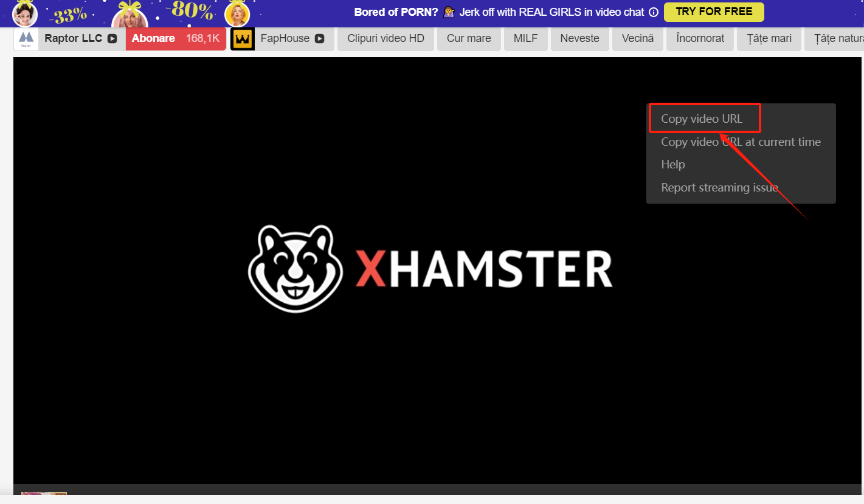Screen dimensions: 864x504
Task: Select 'Copy video URL' in the context menu
Action: pyautogui.click(x=701, y=118)
